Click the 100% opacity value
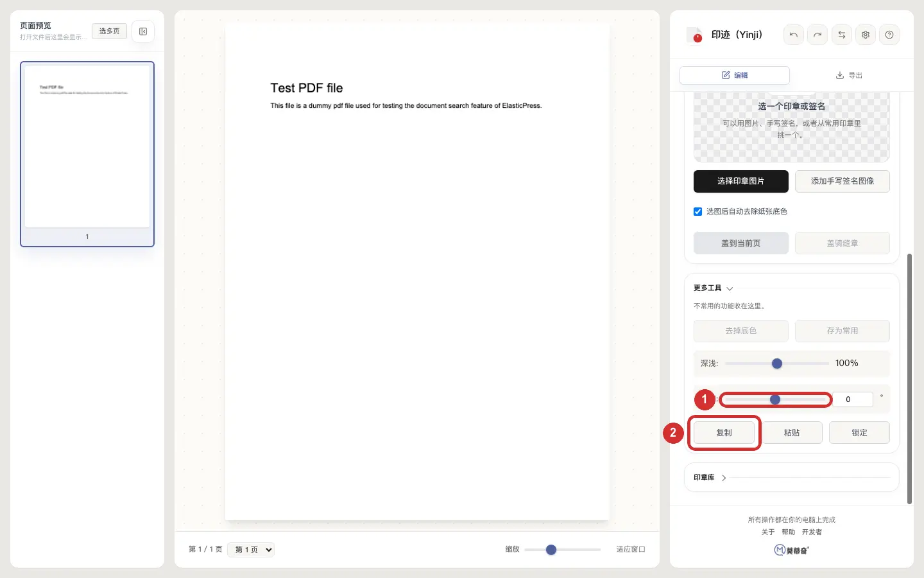 click(x=847, y=363)
